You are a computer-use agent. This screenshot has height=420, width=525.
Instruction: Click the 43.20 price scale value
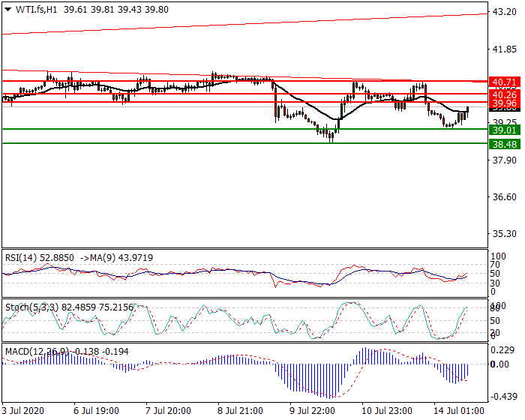[504, 12]
